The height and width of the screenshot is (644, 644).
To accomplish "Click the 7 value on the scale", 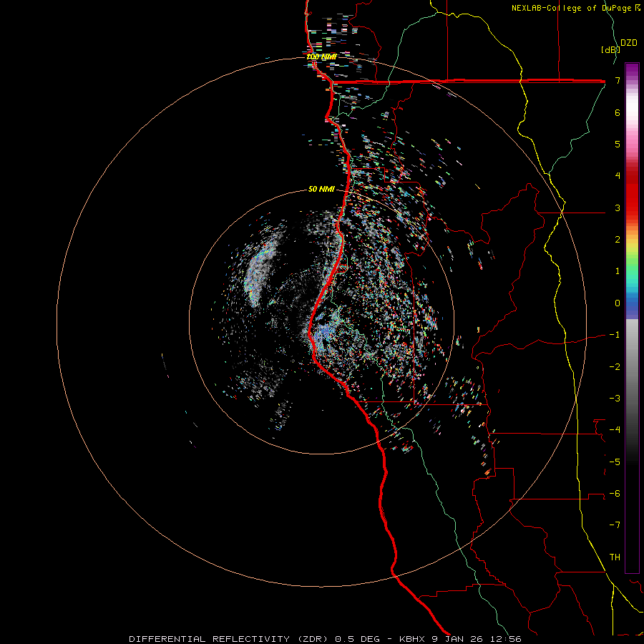I will 618,80.
